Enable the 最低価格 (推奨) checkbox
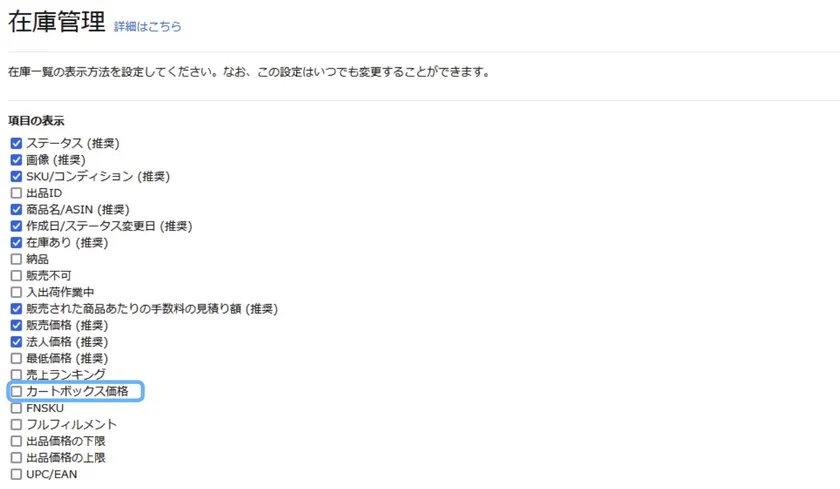Image resolution: width=840 pixels, height=489 pixels. click(x=16, y=358)
